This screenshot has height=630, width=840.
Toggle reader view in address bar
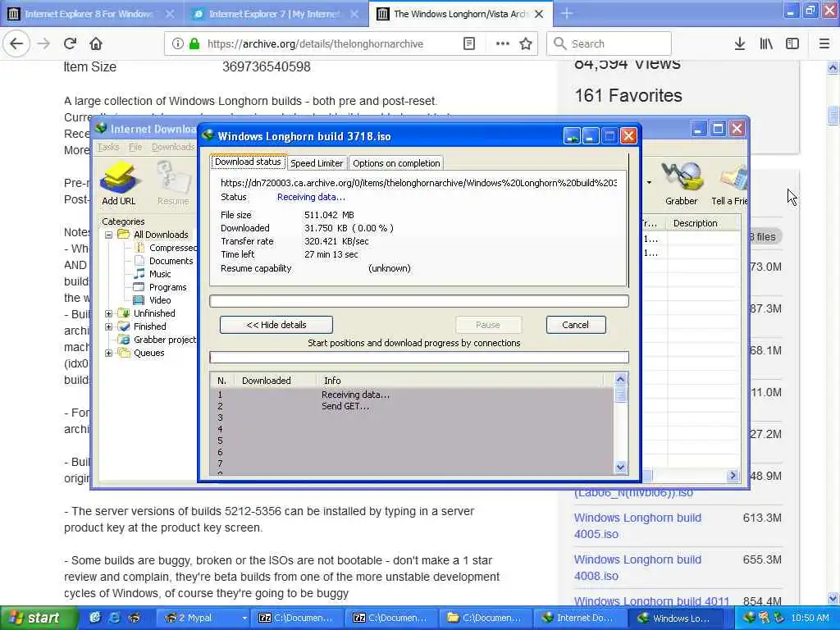[x=468, y=43]
